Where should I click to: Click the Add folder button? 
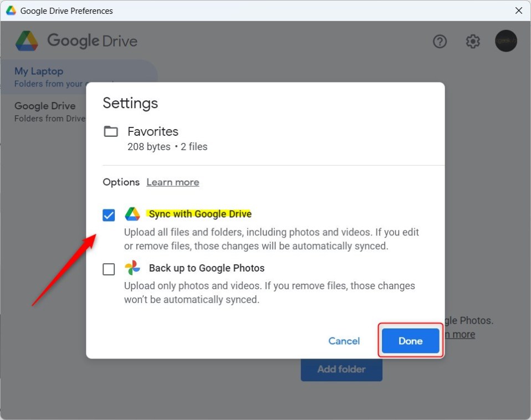click(x=341, y=369)
